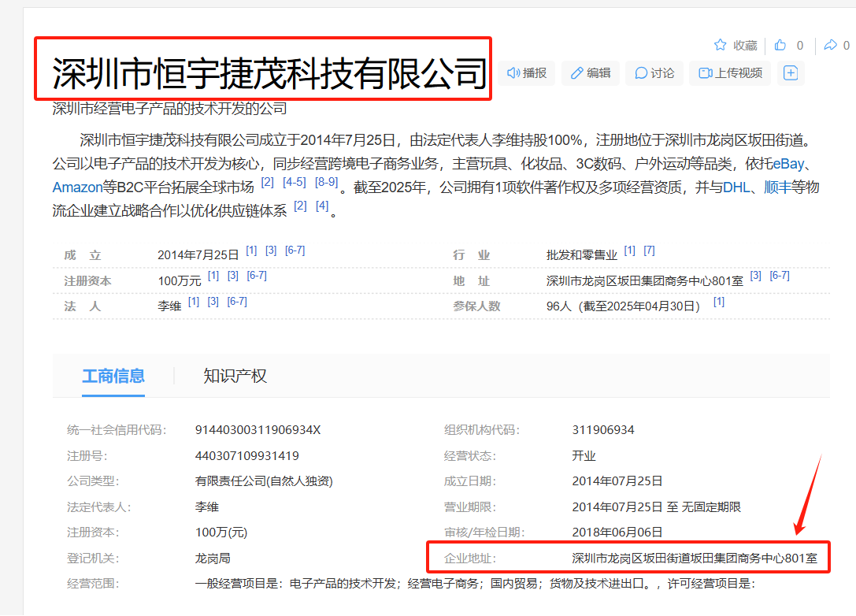
Task: Click the share arrow icon
Action: pos(830,45)
